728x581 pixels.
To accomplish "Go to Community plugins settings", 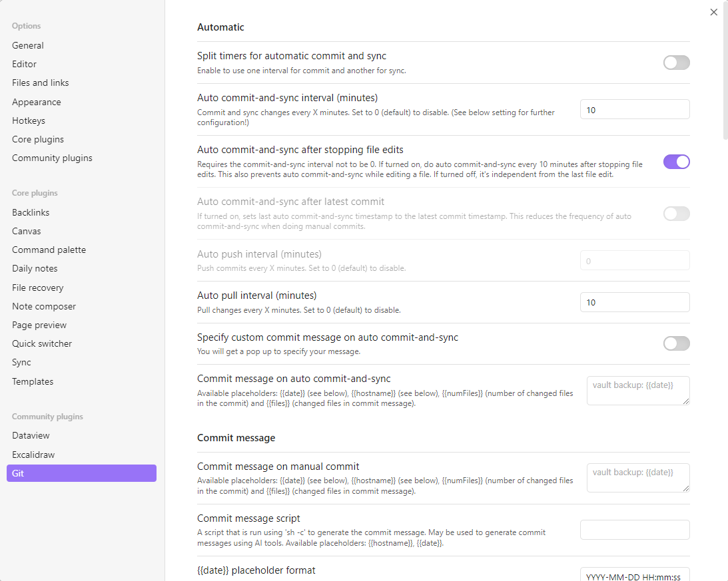I will pos(52,158).
